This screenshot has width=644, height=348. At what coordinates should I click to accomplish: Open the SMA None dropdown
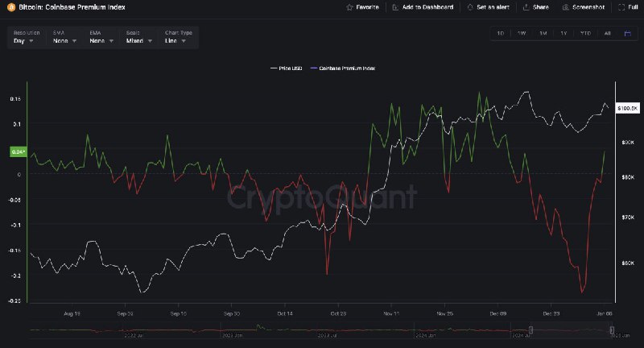[65, 37]
